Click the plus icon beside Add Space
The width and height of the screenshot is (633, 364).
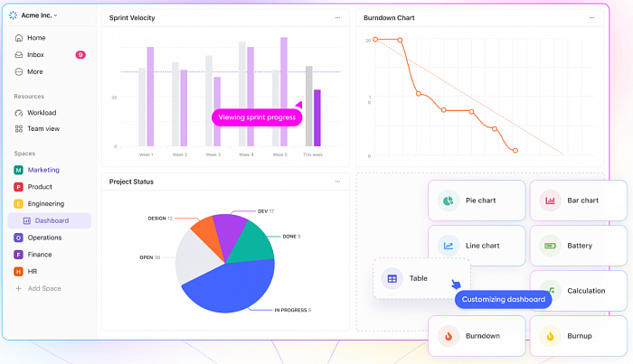18,289
